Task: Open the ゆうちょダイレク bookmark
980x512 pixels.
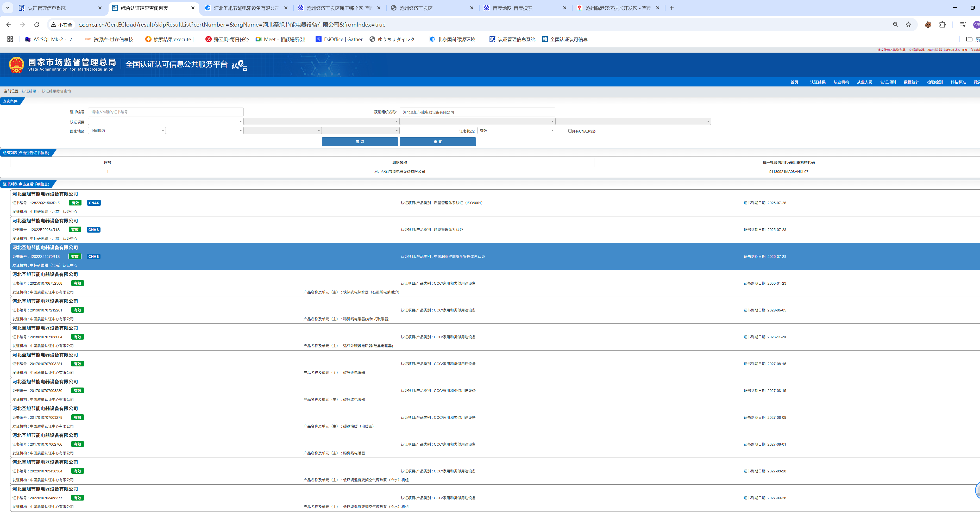Action: click(x=394, y=39)
